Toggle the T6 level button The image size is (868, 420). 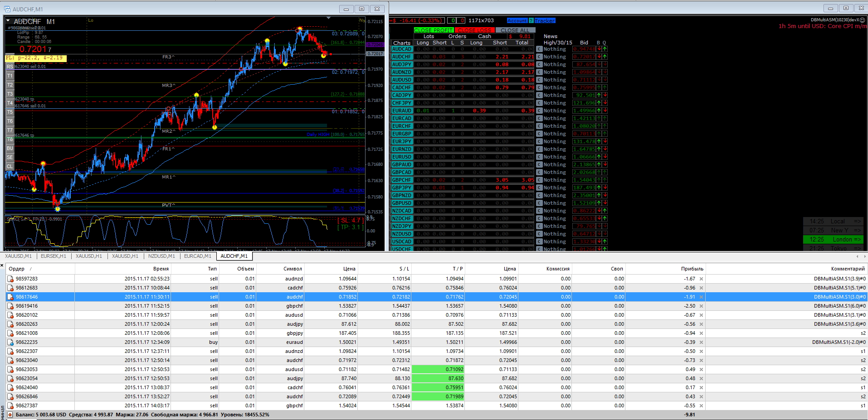coord(10,121)
